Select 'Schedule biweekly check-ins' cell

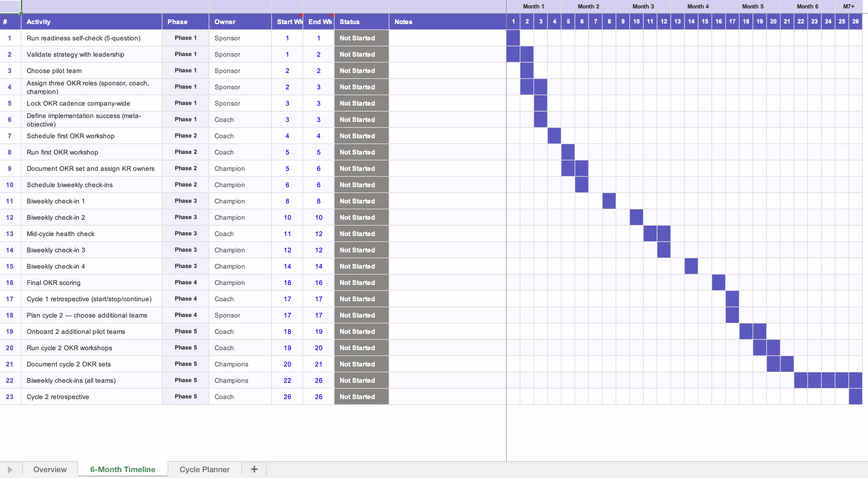pos(92,185)
